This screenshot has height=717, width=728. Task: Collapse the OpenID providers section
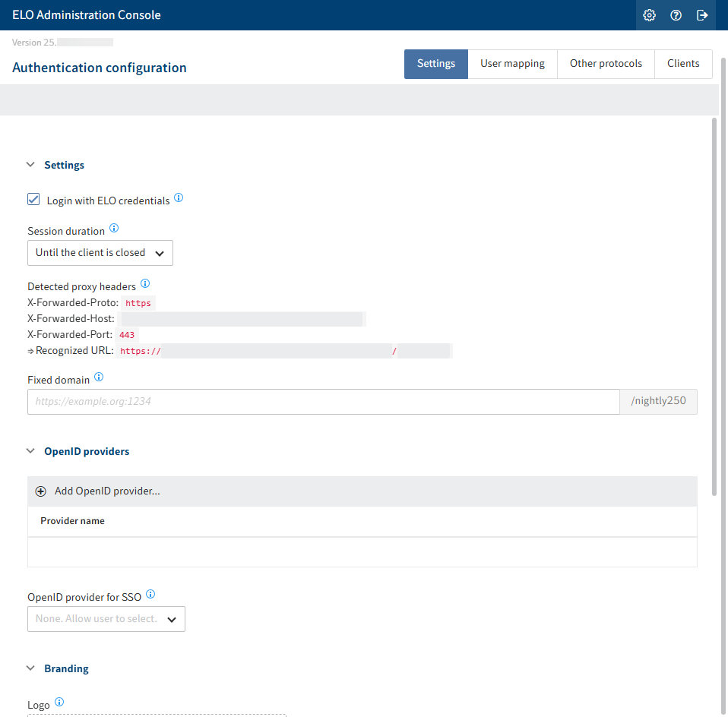point(30,450)
